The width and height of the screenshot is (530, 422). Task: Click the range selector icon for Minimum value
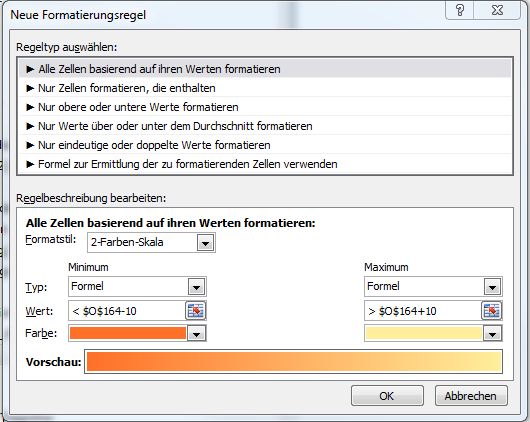196,310
